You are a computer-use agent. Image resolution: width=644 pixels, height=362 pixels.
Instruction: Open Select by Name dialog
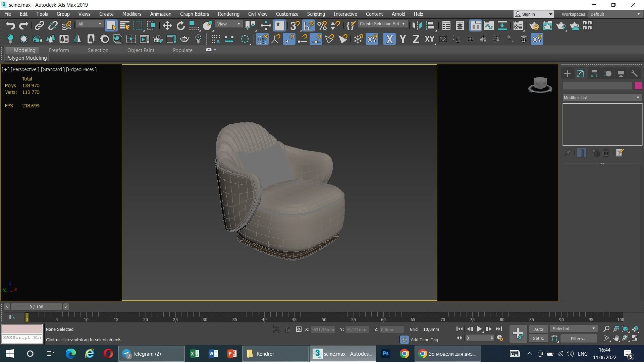[x=124, y=26]
